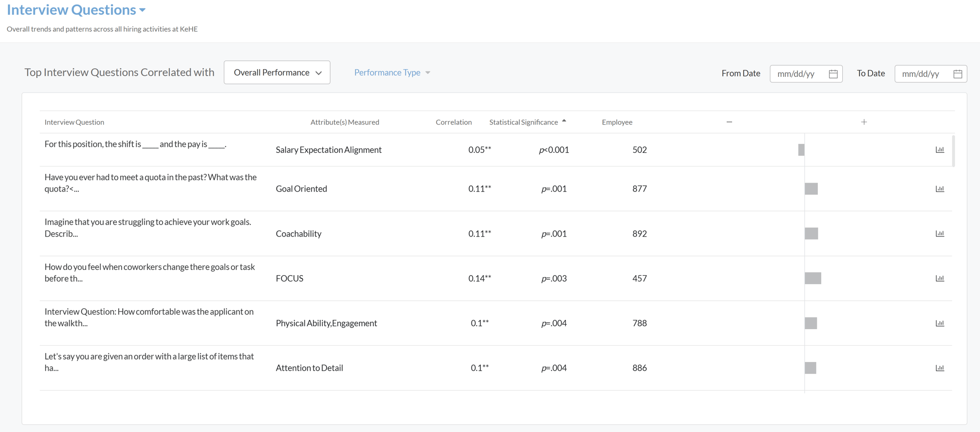Open chart icon for Salary Expectation Alignment row
This screenshot has width=980, height=432.
[x=939, y=150]
